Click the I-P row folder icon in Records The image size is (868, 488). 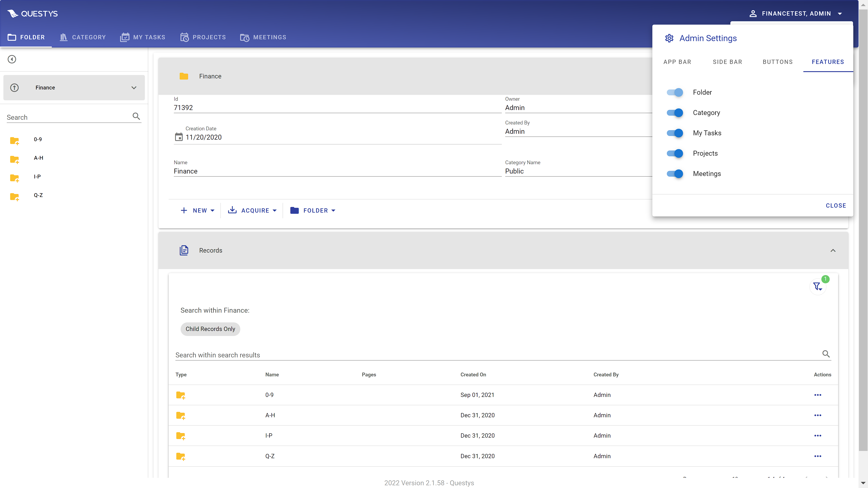coord(181,436)
